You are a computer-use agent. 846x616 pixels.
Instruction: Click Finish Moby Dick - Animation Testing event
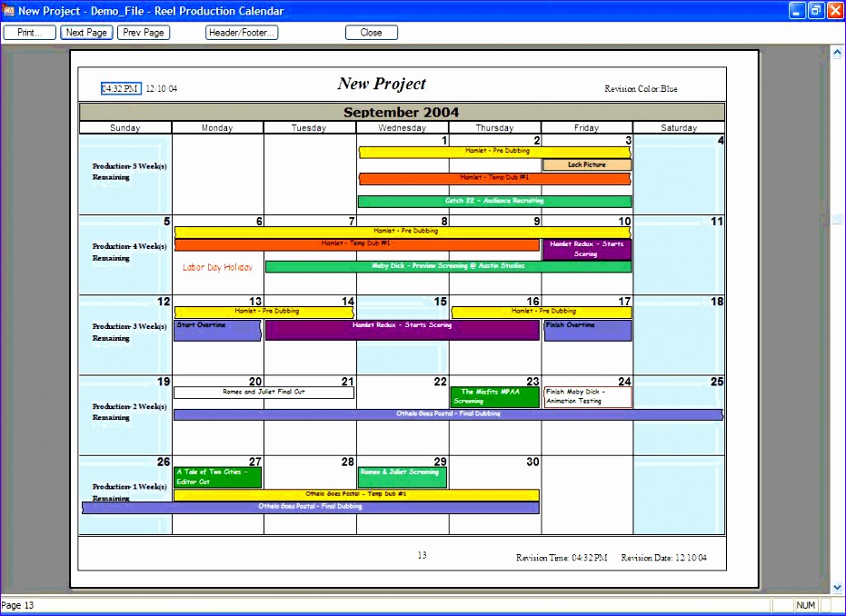pyautogui.click(x=588, y=396)
